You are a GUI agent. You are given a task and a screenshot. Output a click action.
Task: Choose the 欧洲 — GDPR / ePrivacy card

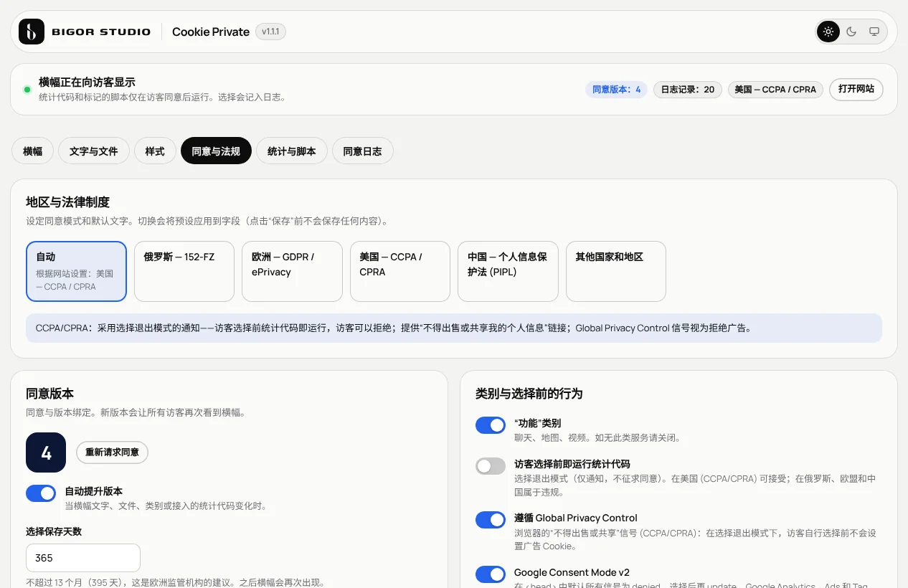pos(292,271)
